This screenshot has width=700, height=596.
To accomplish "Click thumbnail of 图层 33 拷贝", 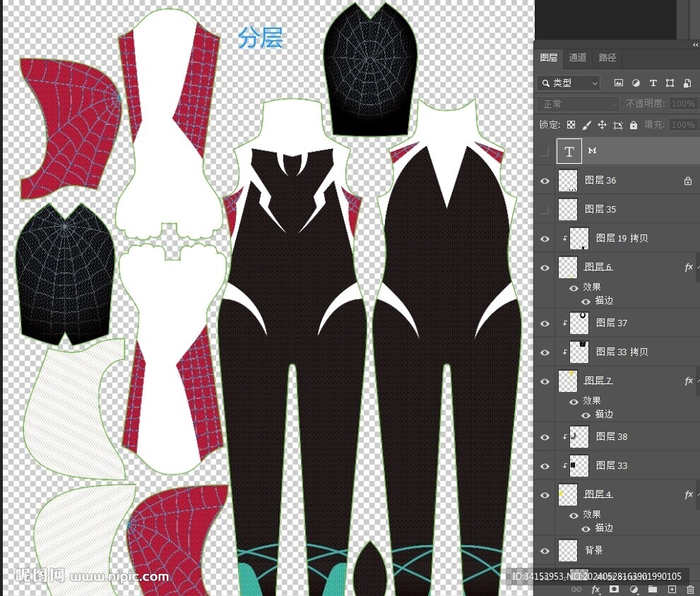I will pos(579,352).
